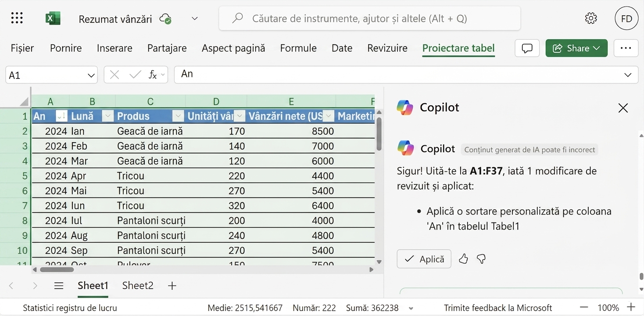Viewport: 644px width, 316px height.
Task: Click the Copilot pane scrollbar thumb
Action: (x=641, y=276)
